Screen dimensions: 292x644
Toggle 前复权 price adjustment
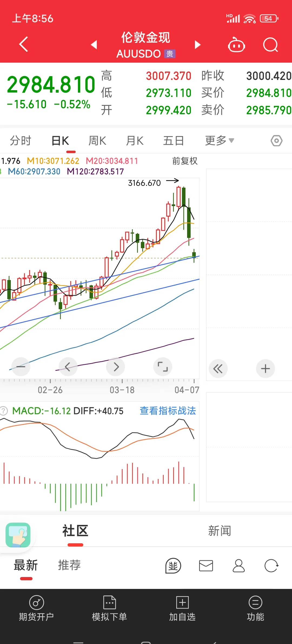pyautogui.click(x=185, y=161)
